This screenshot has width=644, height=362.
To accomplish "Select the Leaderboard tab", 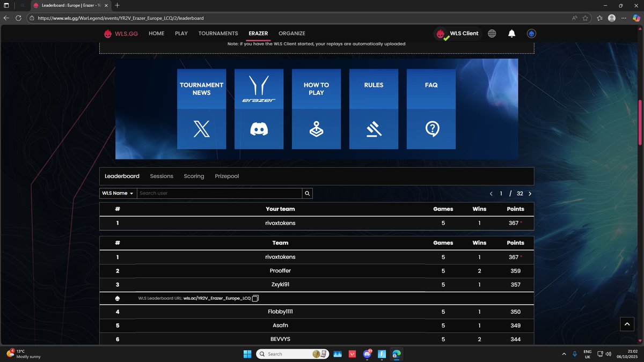I will coord(122,176).
